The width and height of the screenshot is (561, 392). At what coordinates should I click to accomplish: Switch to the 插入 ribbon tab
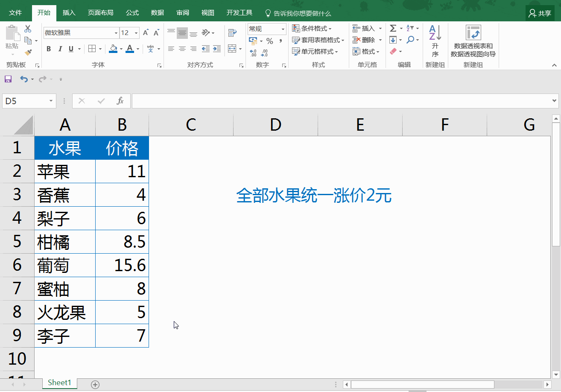[x=69, y=13]
